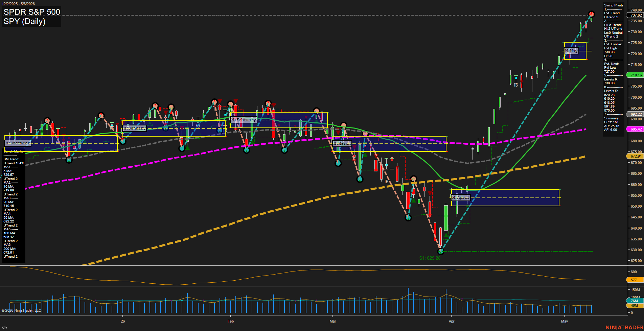Click the 618.05 support level value
The image size is (644, 331).
(609, 103)
